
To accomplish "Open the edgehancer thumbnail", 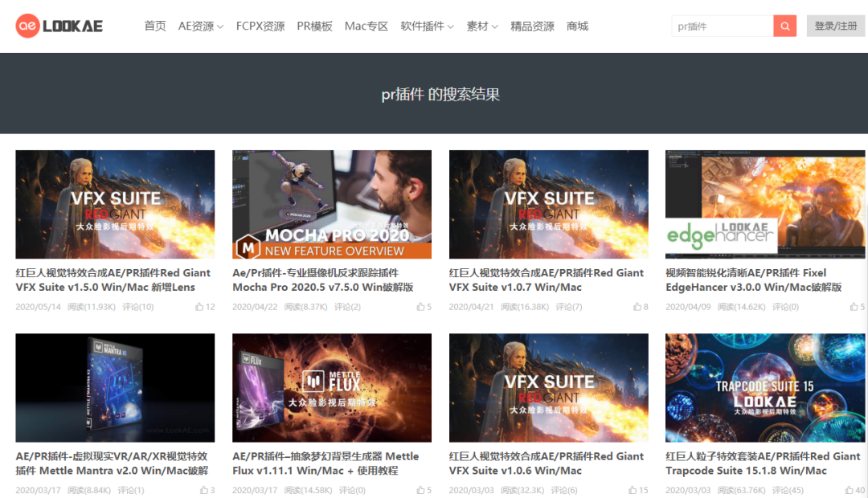I will (765, 204).
